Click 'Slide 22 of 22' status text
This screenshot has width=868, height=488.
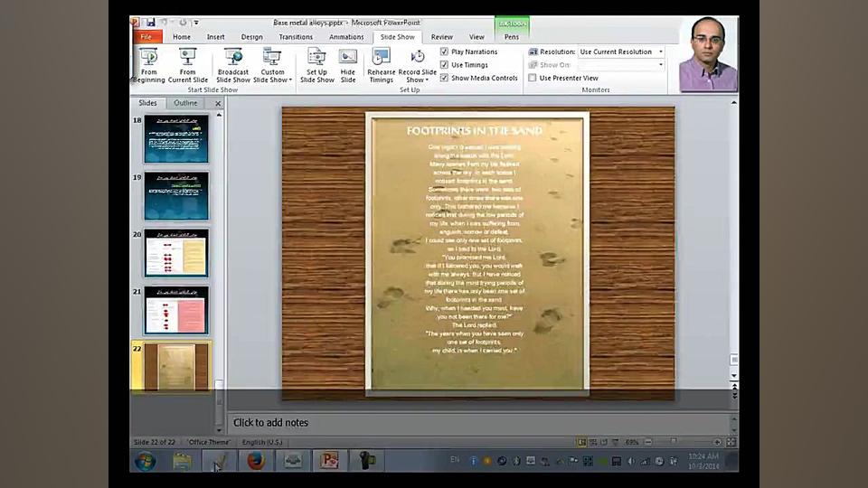[x=154, y=442]
